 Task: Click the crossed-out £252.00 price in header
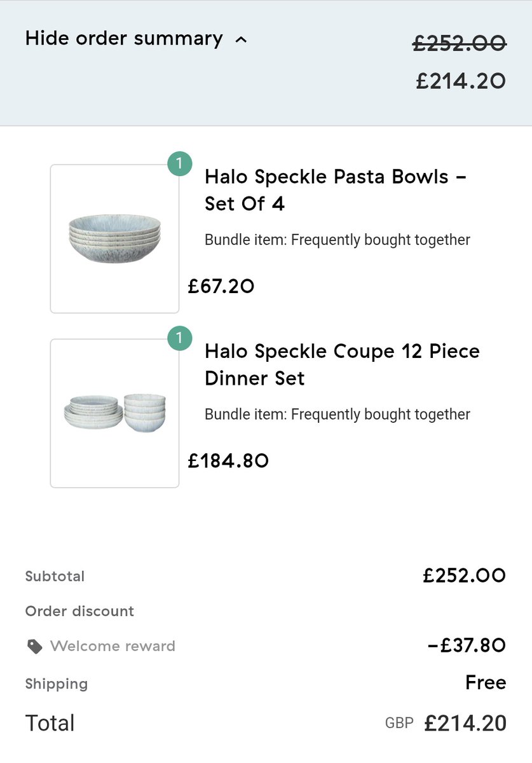coord(459,43)
